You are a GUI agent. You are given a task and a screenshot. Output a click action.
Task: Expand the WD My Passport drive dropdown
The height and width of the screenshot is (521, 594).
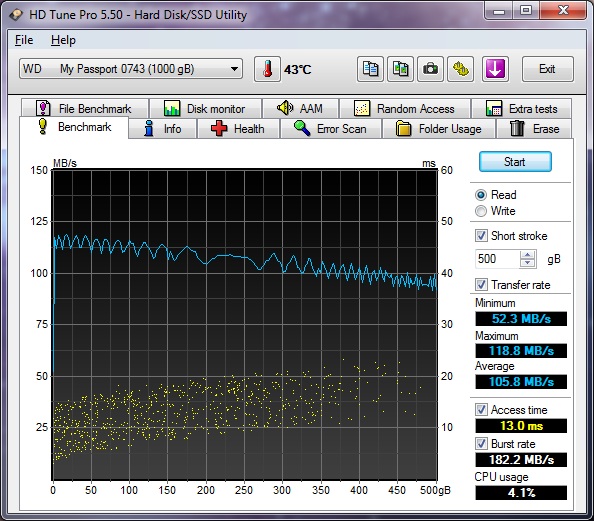click(x=234, y=69)
